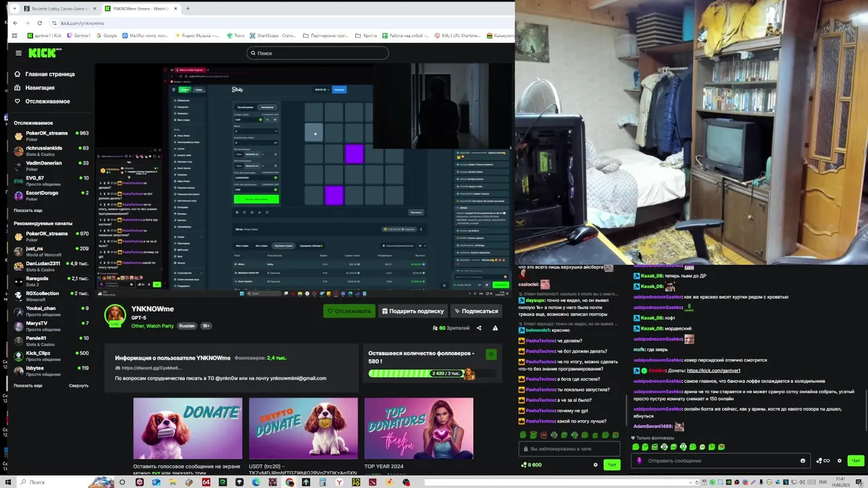
Task: Open the PokerOK_streams followed channel with 963 viewers
Action: point(52,136)
